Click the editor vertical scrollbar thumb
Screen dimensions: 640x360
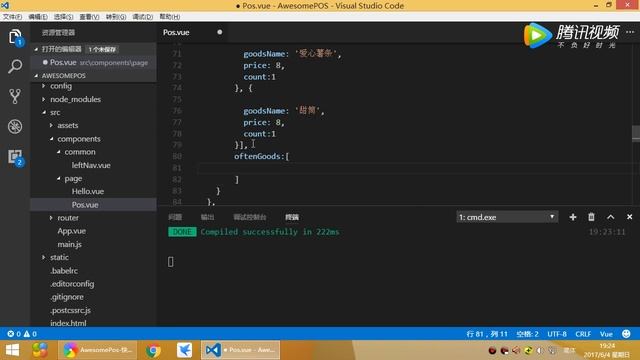click(x=636, y=133)
